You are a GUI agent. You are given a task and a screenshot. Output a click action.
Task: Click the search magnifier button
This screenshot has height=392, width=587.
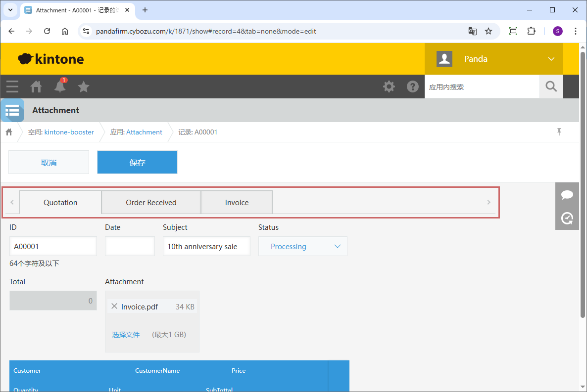551,87
